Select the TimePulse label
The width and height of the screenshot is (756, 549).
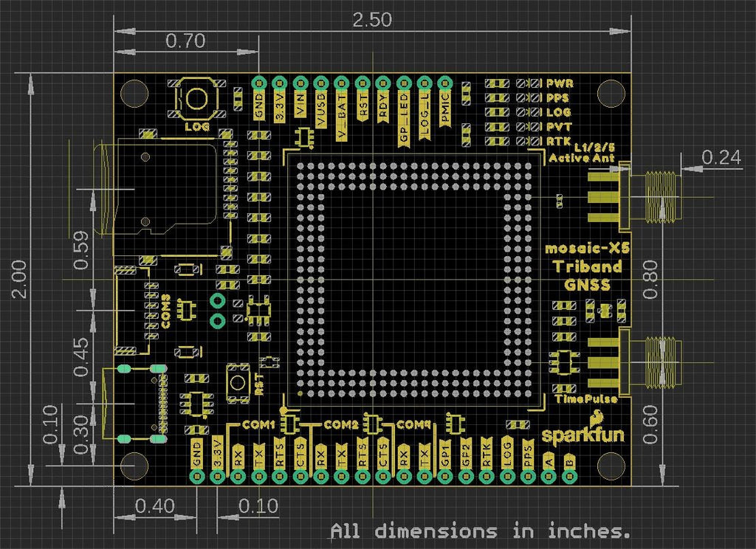pos(585,399)
